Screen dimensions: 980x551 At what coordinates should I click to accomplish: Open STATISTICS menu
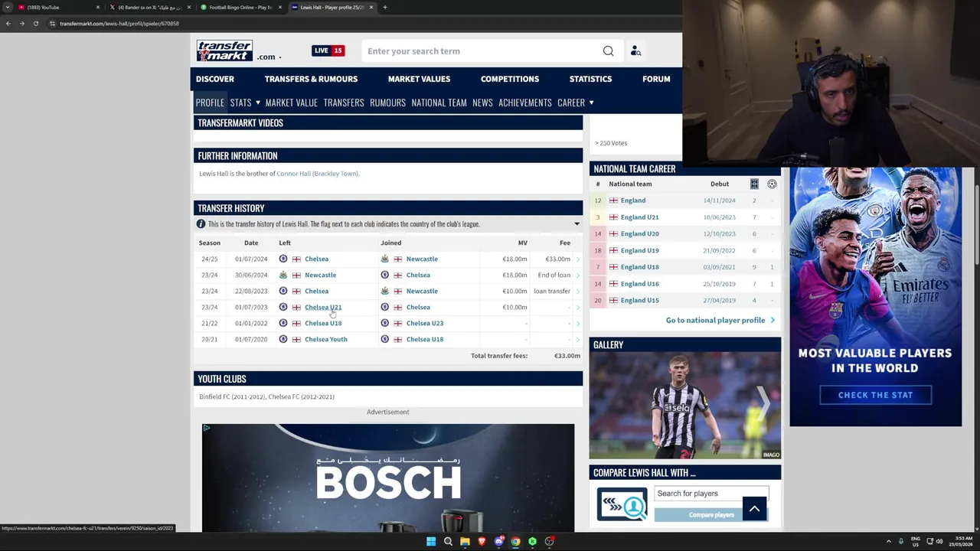click(x=590, y=79)
